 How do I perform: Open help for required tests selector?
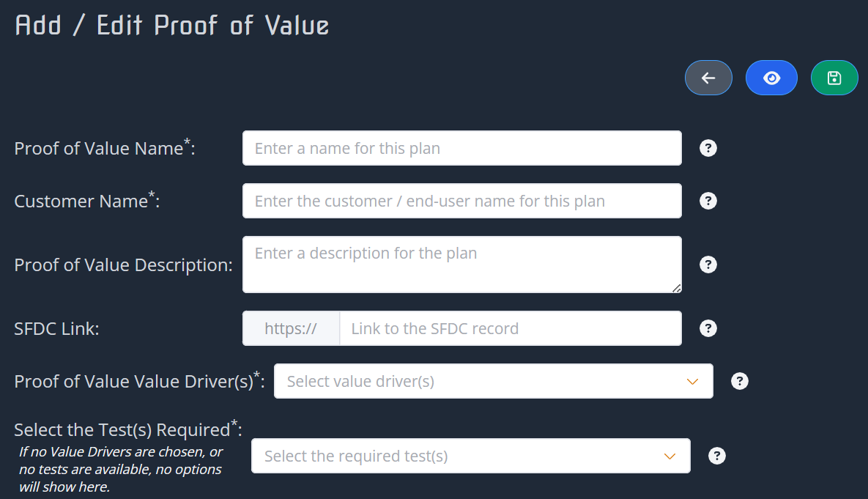(717, 456)
